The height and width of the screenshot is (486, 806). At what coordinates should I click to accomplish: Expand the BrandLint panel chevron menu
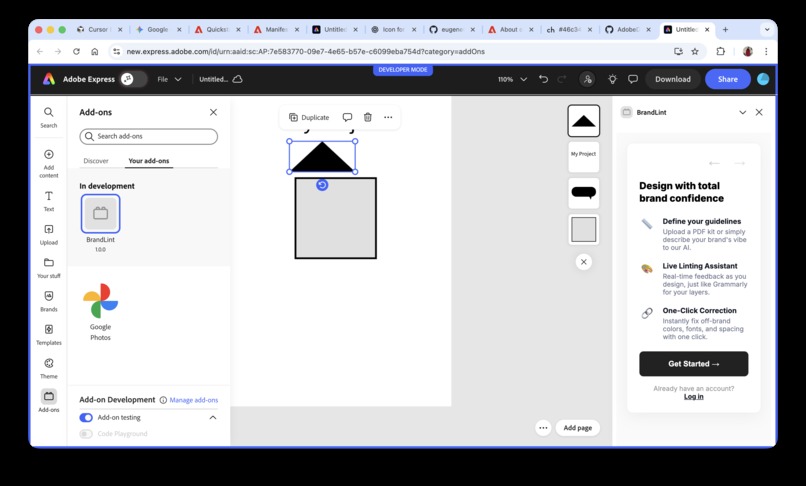coord(742,112)
